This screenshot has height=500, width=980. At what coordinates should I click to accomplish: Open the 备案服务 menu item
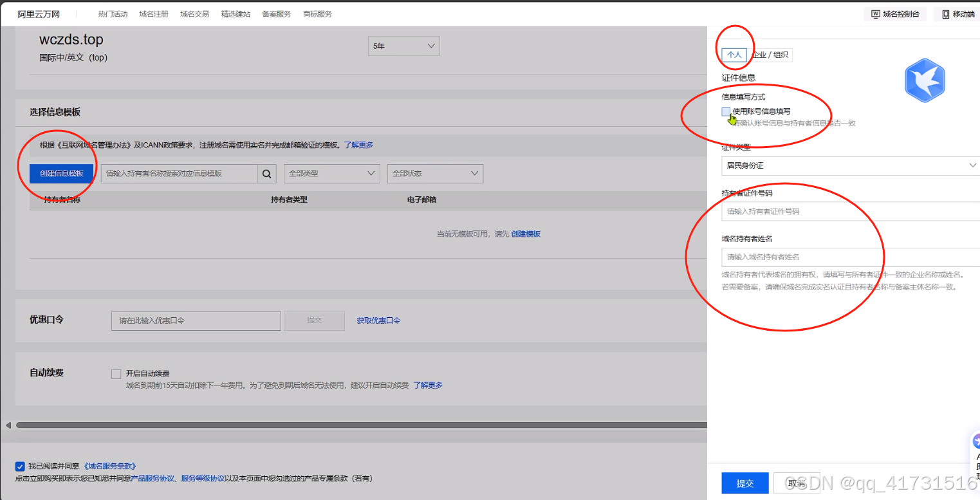(277, 14)
